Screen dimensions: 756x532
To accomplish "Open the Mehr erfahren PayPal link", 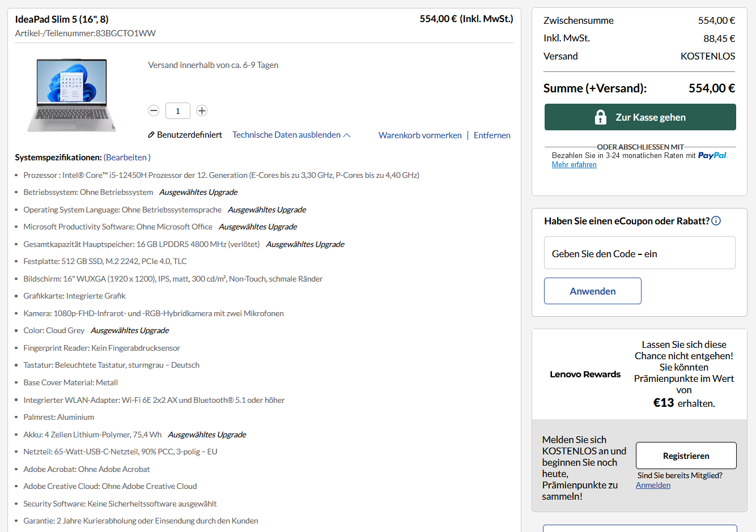I will coord(574,164).
